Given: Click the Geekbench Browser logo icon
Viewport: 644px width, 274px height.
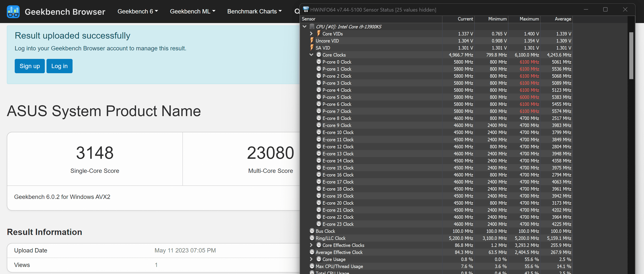Looking at the screenshot, I should coord(13,12).
